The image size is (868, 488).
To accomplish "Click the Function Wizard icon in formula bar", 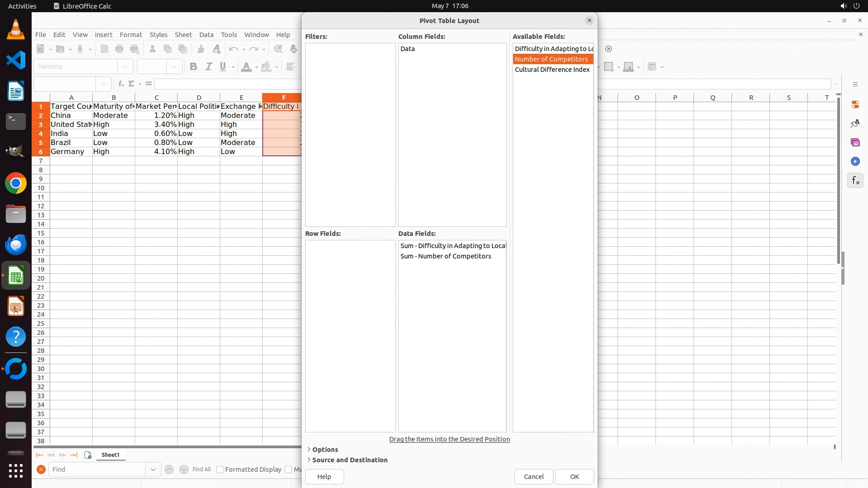I will tap(121, 84).
